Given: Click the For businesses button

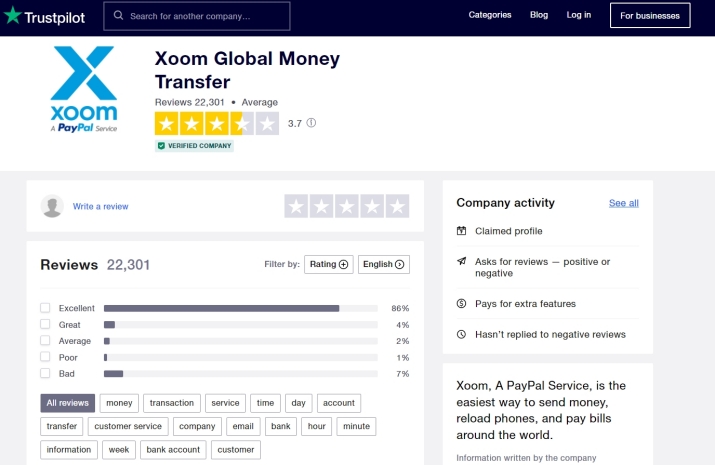Looking at the screenshot, I should coord(649,16).
